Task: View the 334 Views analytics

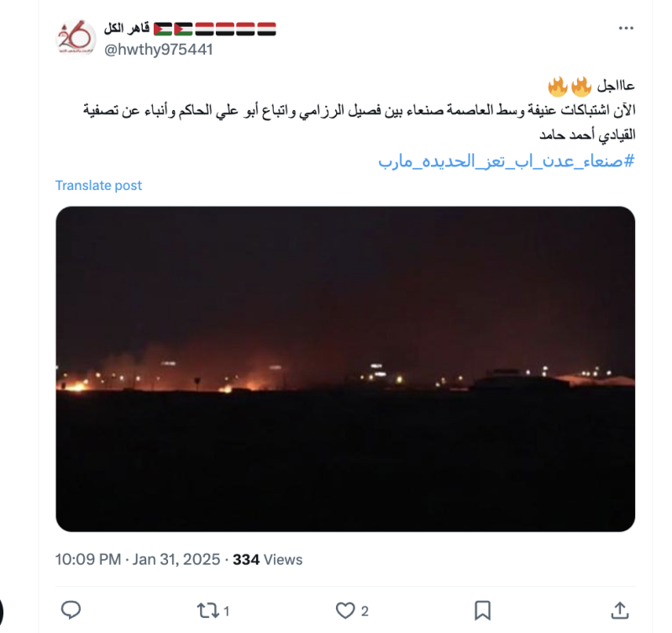Action: tap(267, 560)
